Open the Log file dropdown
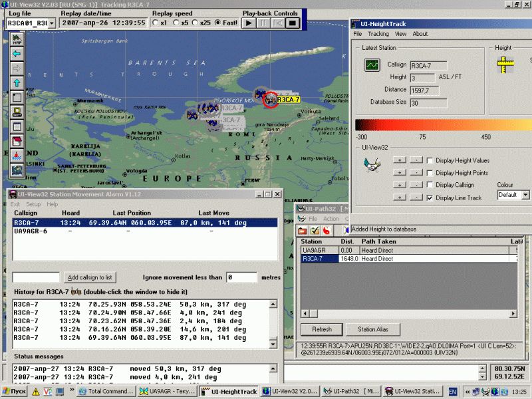 pyautogui.click(x=52, y=23)
